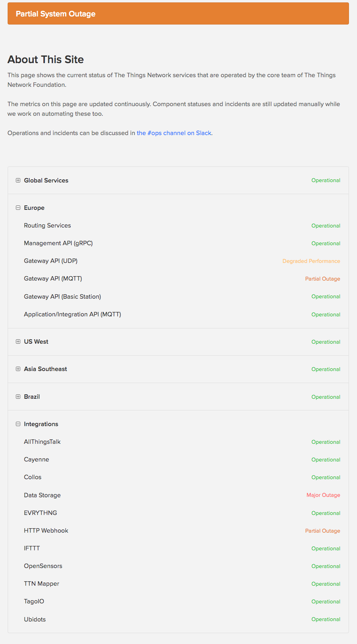Open the #ops channel on Slack link
The image size is (357, 644).
pyautogui.click(x=174, y=133)
